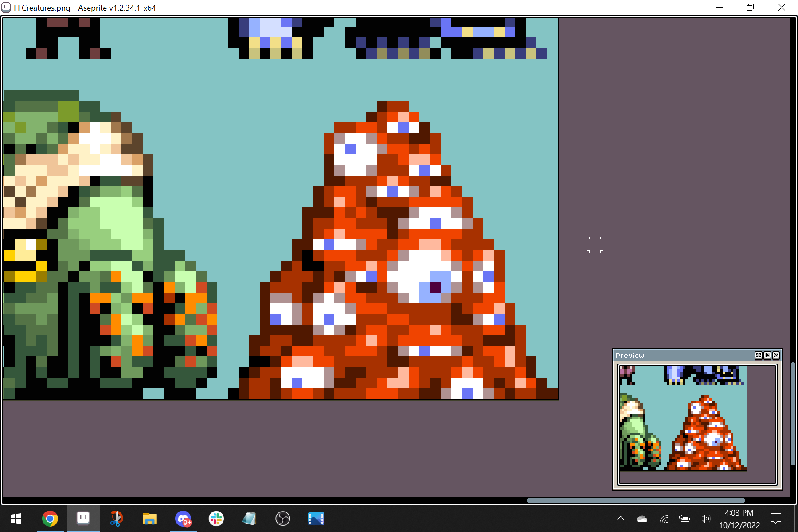This screenshot has width=798, height=532.
Task: Open the Photos app taskbar icon
Action: tap(316, 519)
